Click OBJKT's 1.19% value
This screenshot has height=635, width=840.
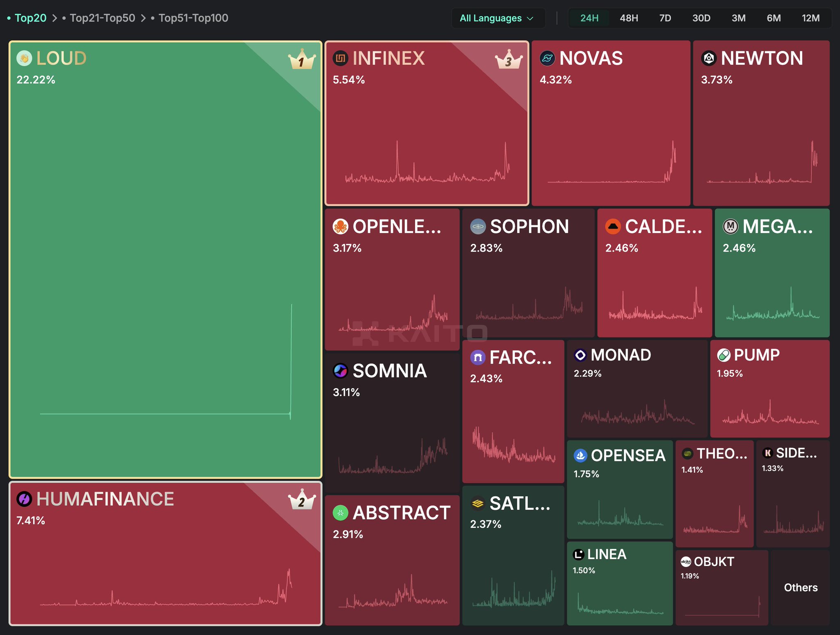[690, 576]
